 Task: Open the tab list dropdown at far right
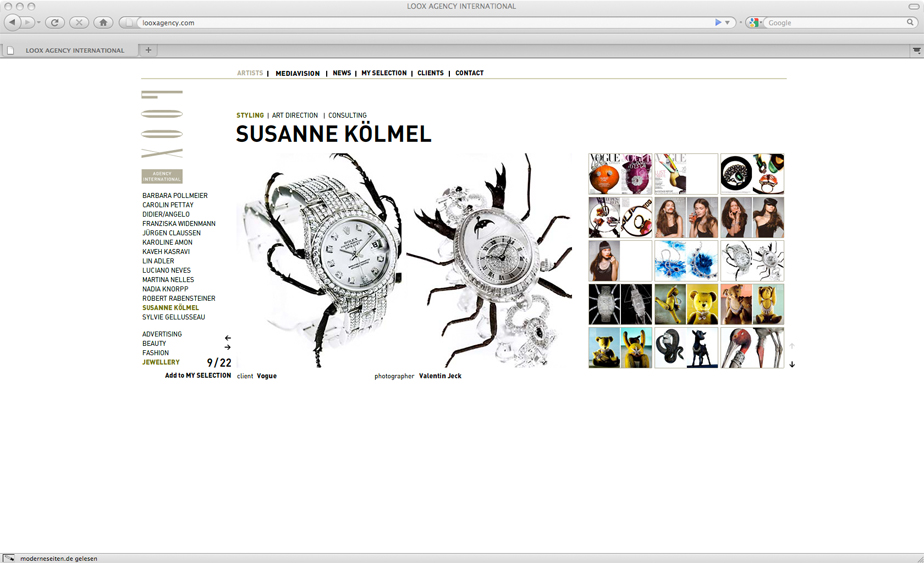(916, 50)
